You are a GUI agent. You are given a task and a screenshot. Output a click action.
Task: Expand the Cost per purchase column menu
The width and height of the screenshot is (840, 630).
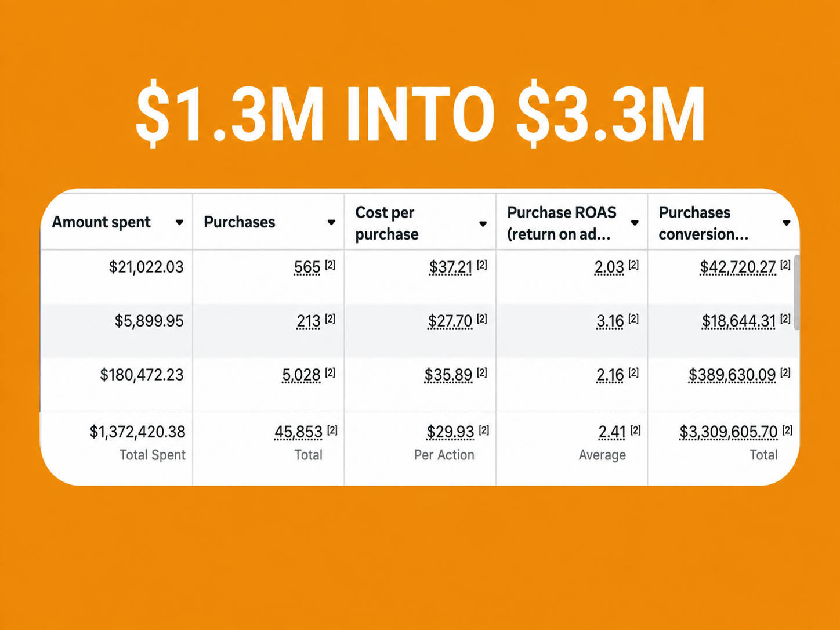[483, 224]
